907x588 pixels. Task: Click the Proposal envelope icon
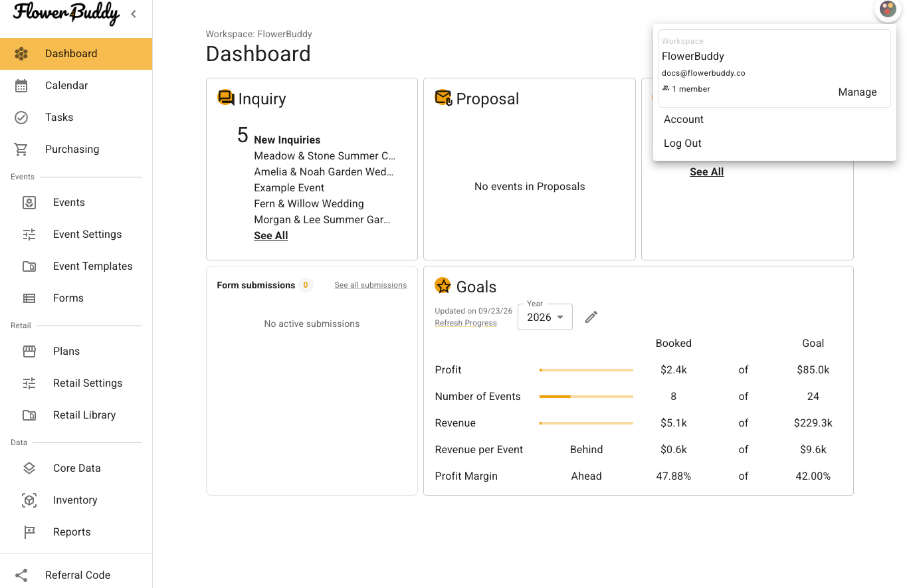point(444,98)
